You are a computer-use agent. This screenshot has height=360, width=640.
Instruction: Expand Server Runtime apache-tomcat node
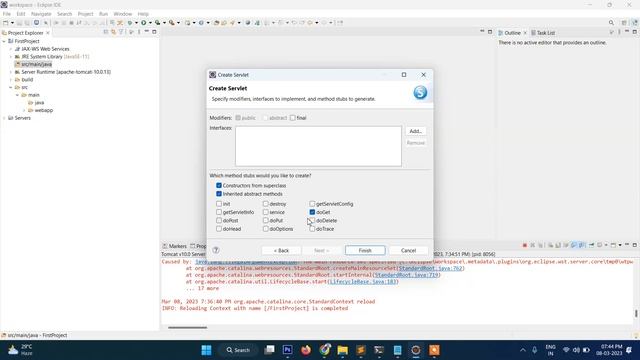point(11,72)
